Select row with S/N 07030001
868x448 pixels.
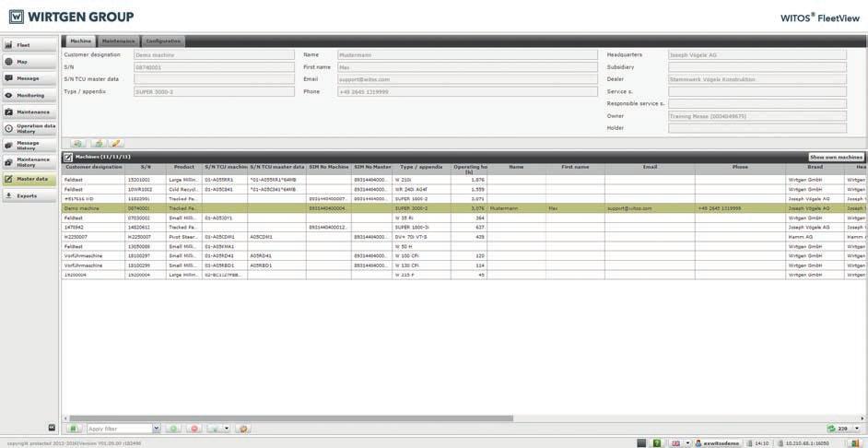point(463,218)
